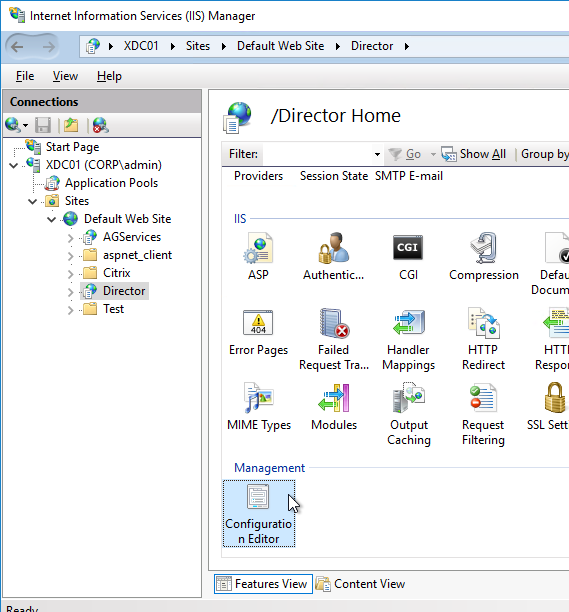The image size is (569, 612).
Task: Expand the Citrix folder node
Action: click(x=71, y=274)
